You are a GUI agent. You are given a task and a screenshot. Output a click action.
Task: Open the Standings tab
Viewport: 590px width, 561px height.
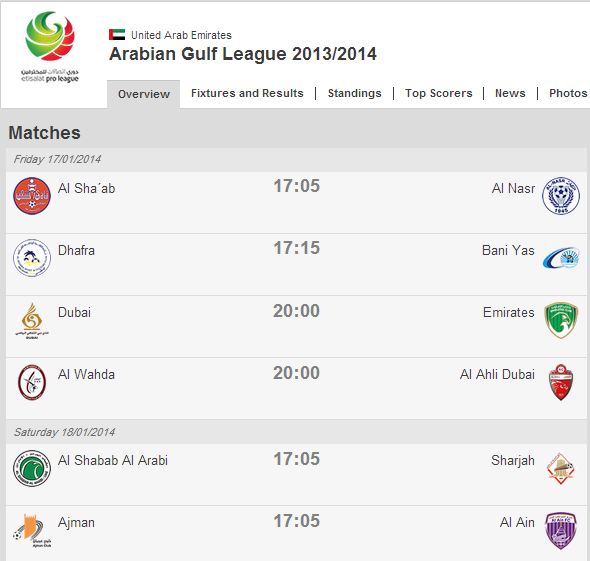coord(354,93)
